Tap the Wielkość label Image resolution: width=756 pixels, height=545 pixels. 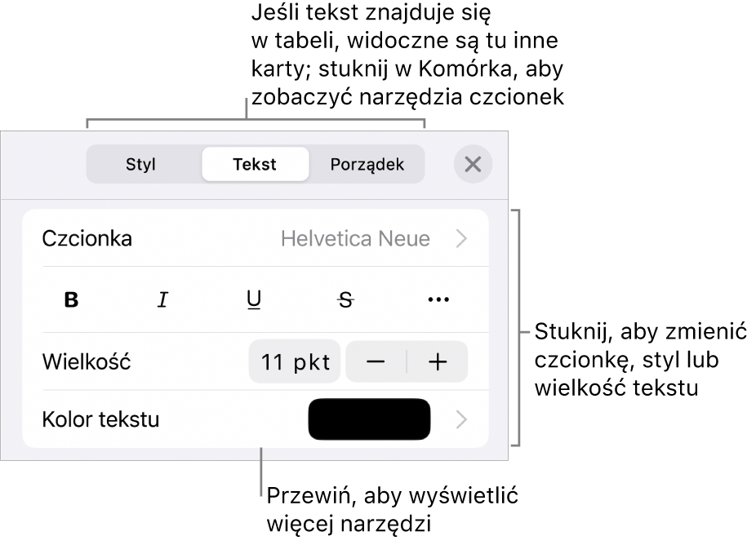[87, 362]
